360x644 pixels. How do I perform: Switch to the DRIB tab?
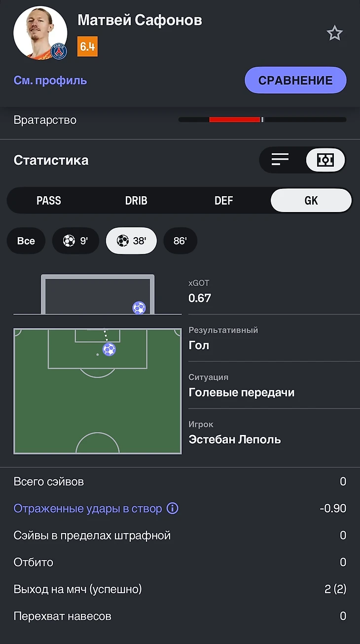[x=136, y=201]
